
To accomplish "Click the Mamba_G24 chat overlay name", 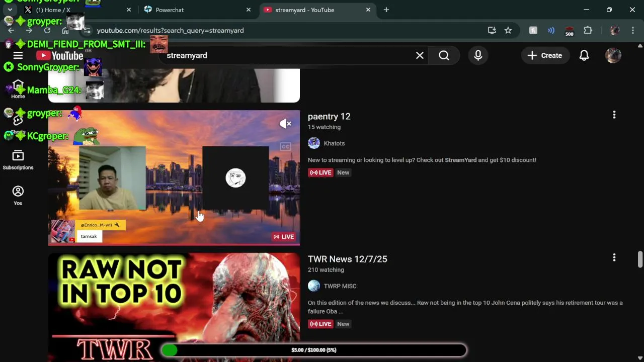I will coord(54,90).
